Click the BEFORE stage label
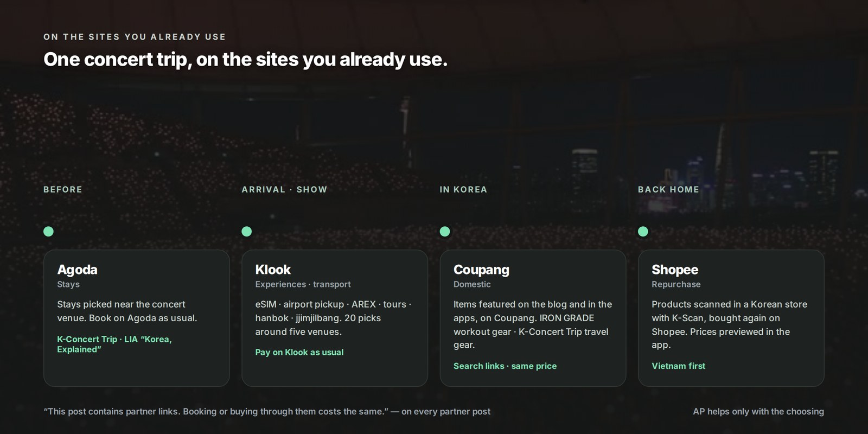The image size is (868, 434). pyautogui.click(x=63, y=189)
